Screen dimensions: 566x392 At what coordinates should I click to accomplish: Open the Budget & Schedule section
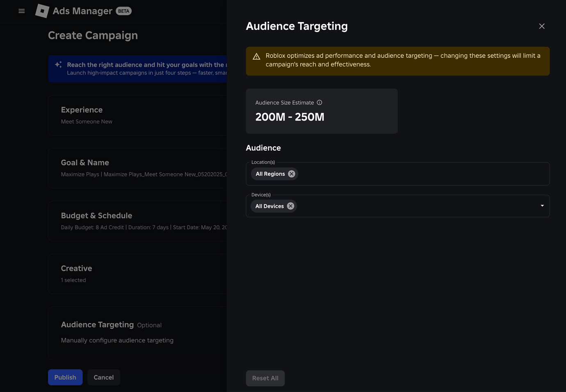(137, 221)
